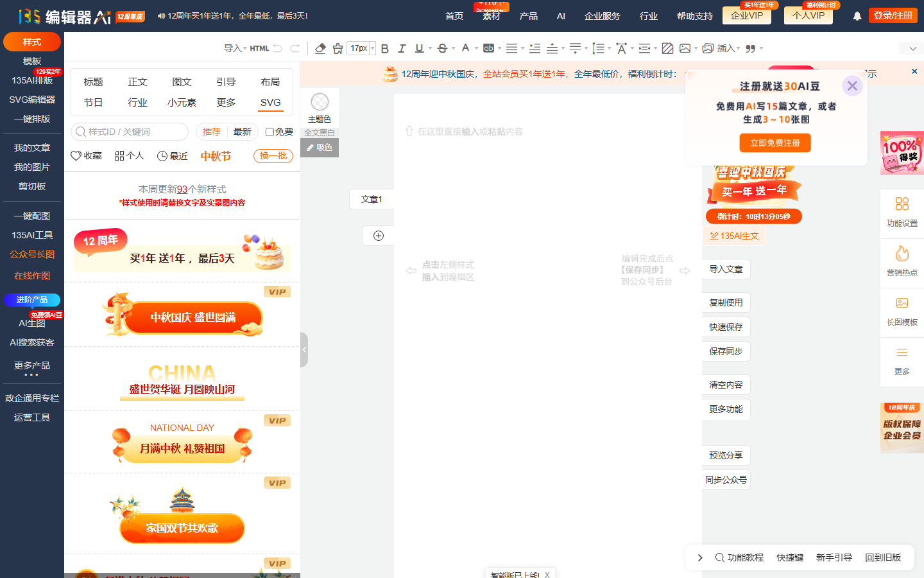This screenshot has height=578, width=924.
Task: Click the underline U icon
Action: 419,48
